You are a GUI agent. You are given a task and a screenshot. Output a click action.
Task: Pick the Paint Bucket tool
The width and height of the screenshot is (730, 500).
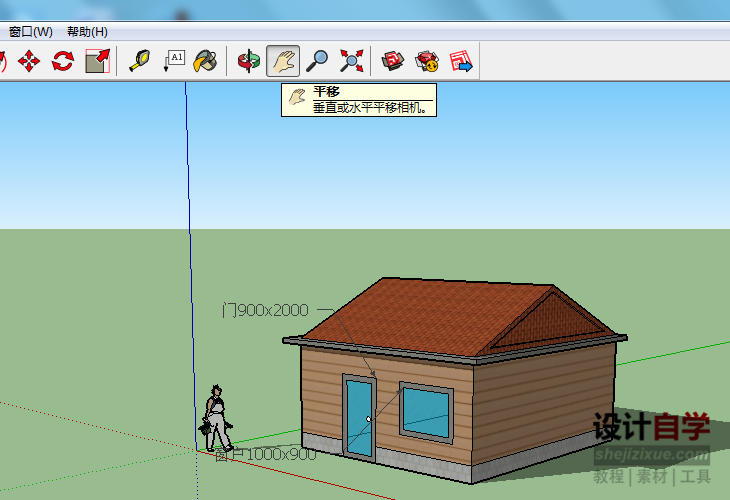pos(206,62)
